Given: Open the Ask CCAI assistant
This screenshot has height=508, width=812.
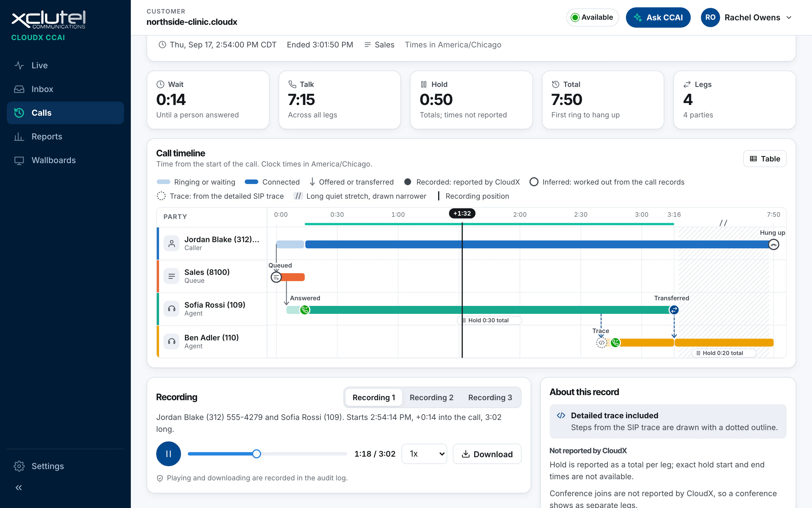Looking at the screenshot, I should (658, 17).
